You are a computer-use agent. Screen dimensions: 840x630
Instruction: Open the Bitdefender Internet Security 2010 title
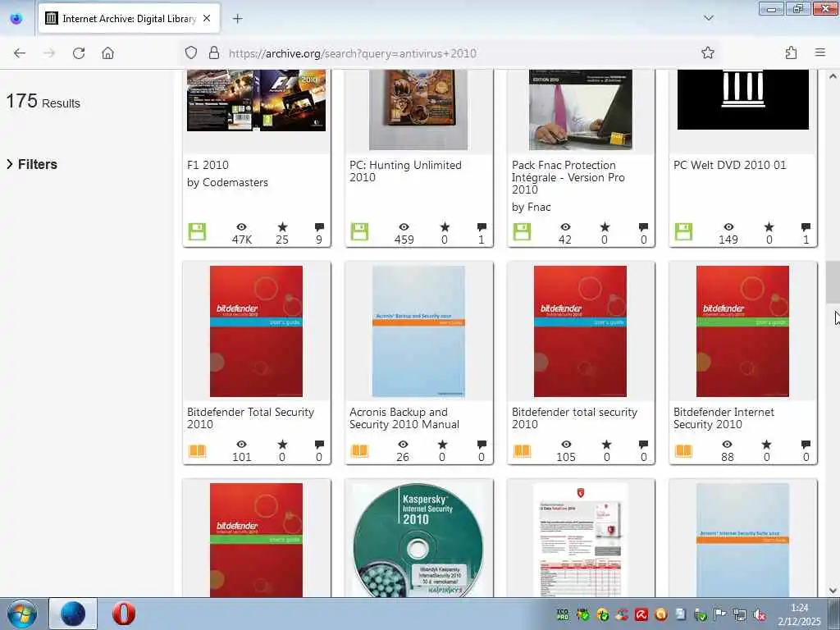[x=724, y=418]
